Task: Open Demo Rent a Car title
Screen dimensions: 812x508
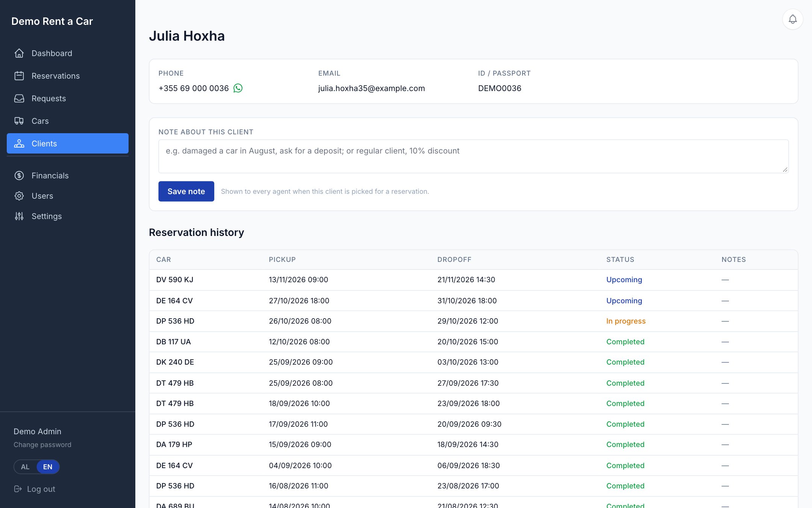Action: pyautogui.click(x=52, y=21)
